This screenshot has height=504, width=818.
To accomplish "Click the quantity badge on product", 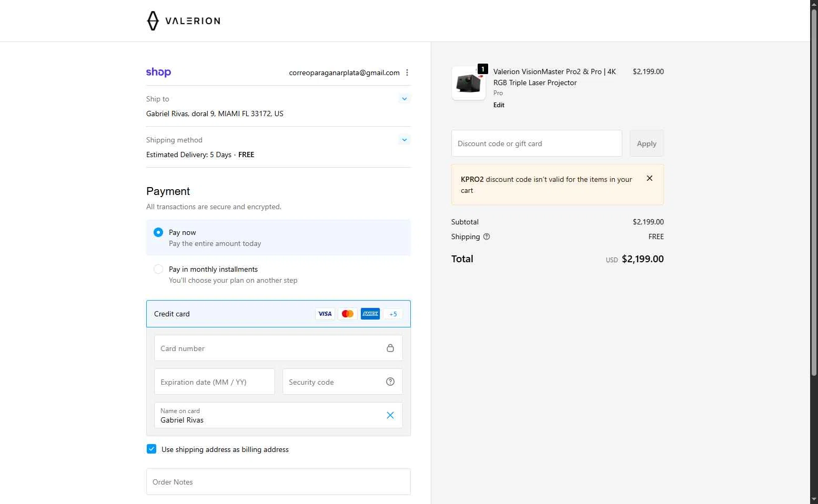I will 482,69.
